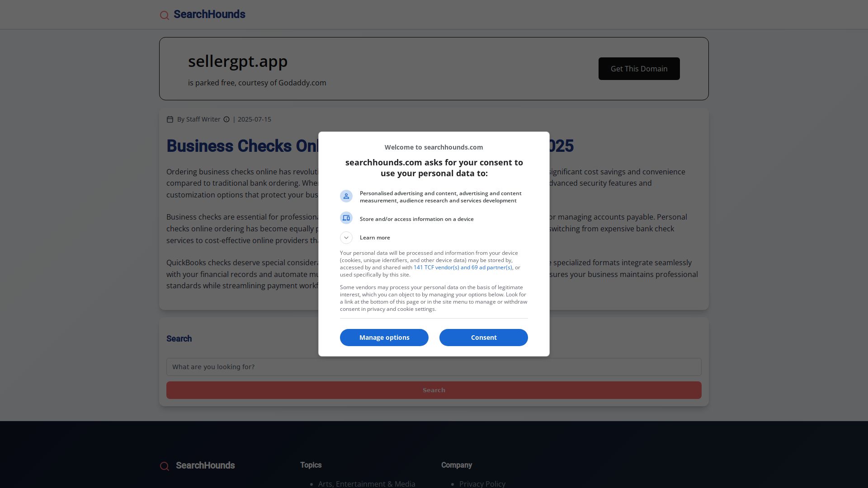The image size is (868, 488).
Task: Click the sellergpt.app domain title
Action: coord(238,61)
